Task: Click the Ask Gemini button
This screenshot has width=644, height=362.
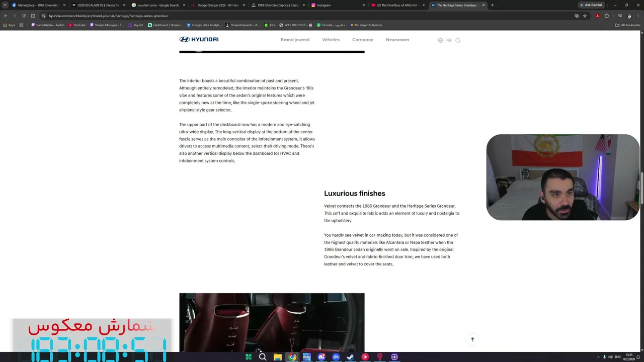Action: tap(591, 5)
